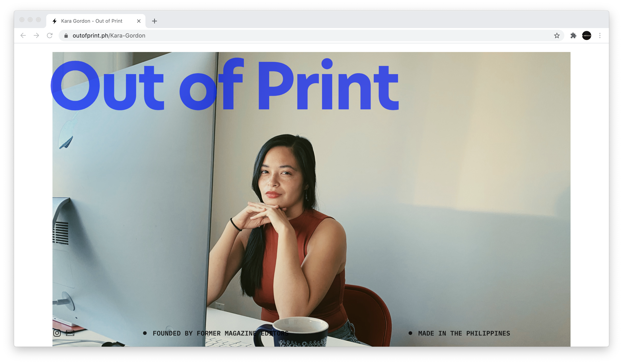Open Chrome three-dot menu
Screen dimensions: 623x364
click(x=599, y=35)
